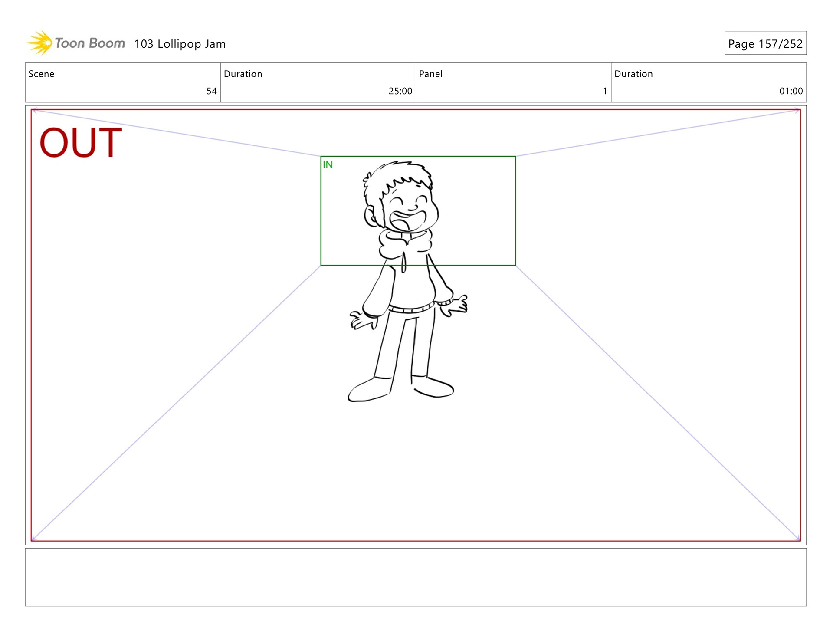Click the top-left camera arrow endpoint
The width and height of the screenshot is (833, 644).
tap(34, 110)
